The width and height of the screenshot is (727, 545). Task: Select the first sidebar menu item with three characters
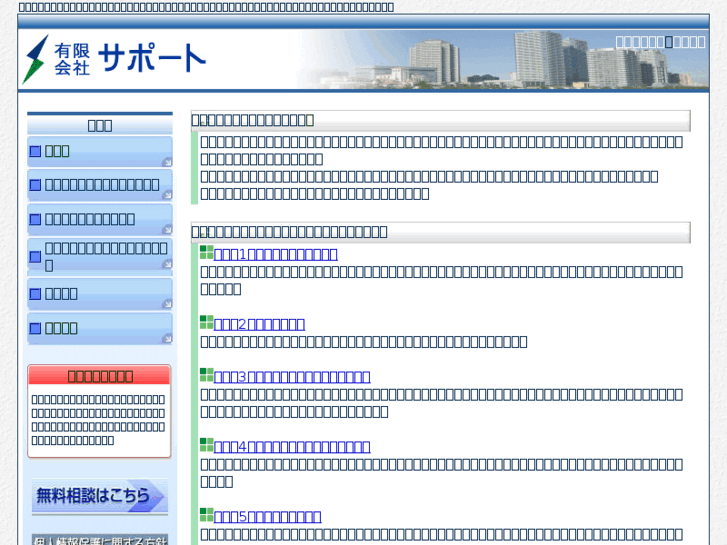pos(100,151)
